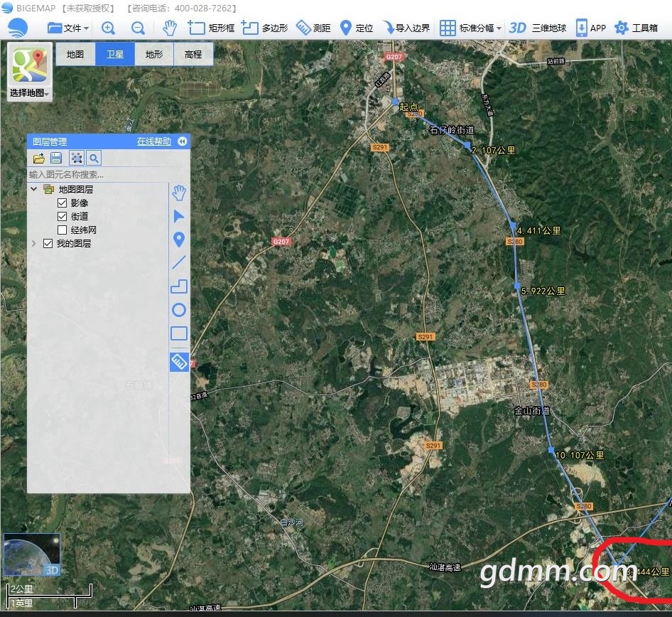Choose the placemark pin tool in side panel
The height and width of the screenshot is (617, 672).
point(179,240)
